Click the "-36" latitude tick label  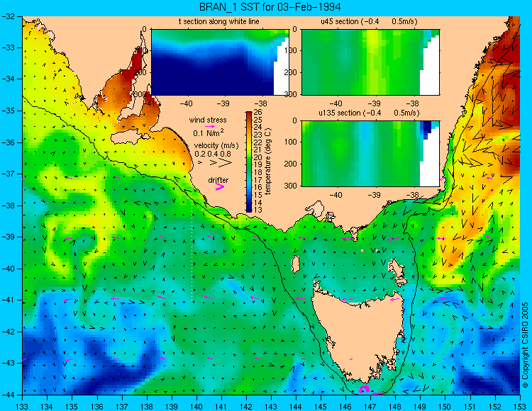click(x=9, y=142)
